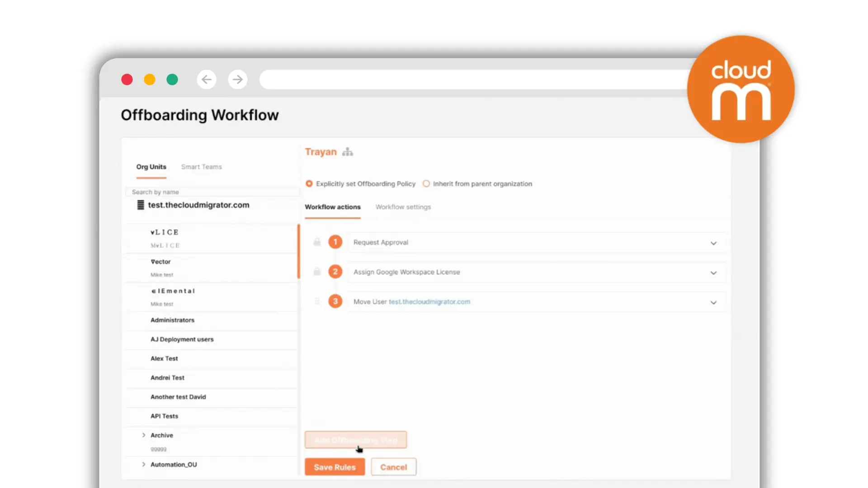
Task: Click the drag handle on step 3
Action: coord(317,301)
